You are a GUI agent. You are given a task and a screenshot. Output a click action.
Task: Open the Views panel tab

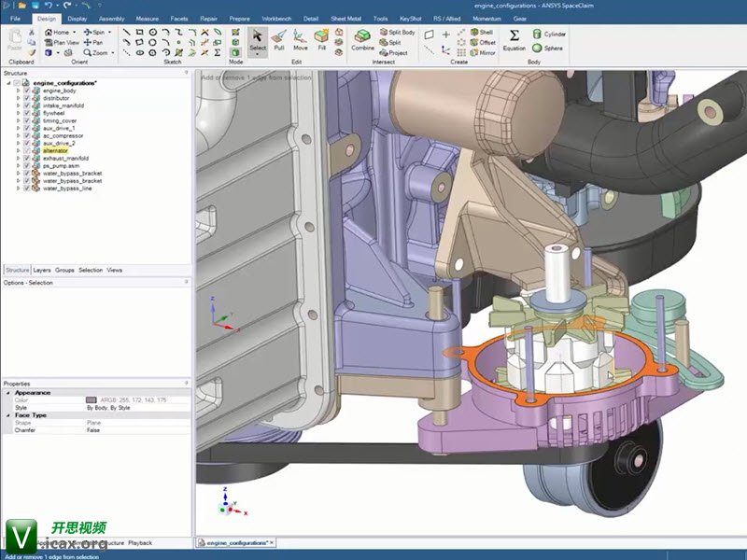click(x=114, y=270)
